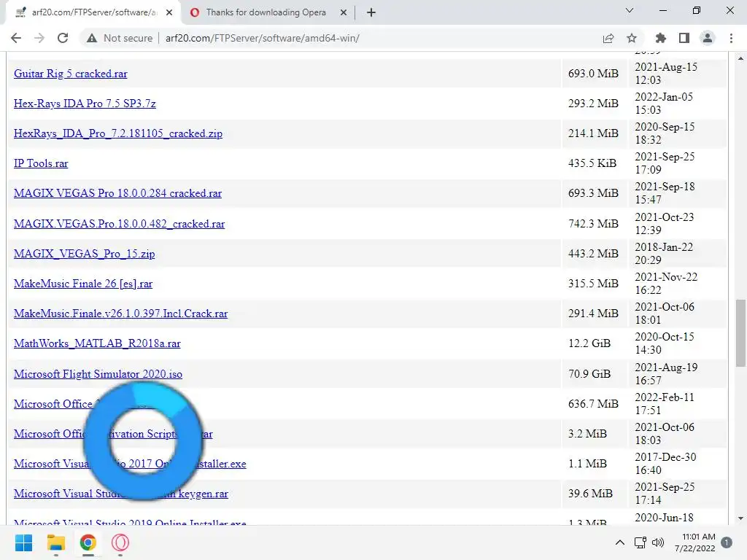Open the MAGIX_VEGAS_Pro_15.zip link
Screen dimensions: 747x560
click(x=85, y=254)
